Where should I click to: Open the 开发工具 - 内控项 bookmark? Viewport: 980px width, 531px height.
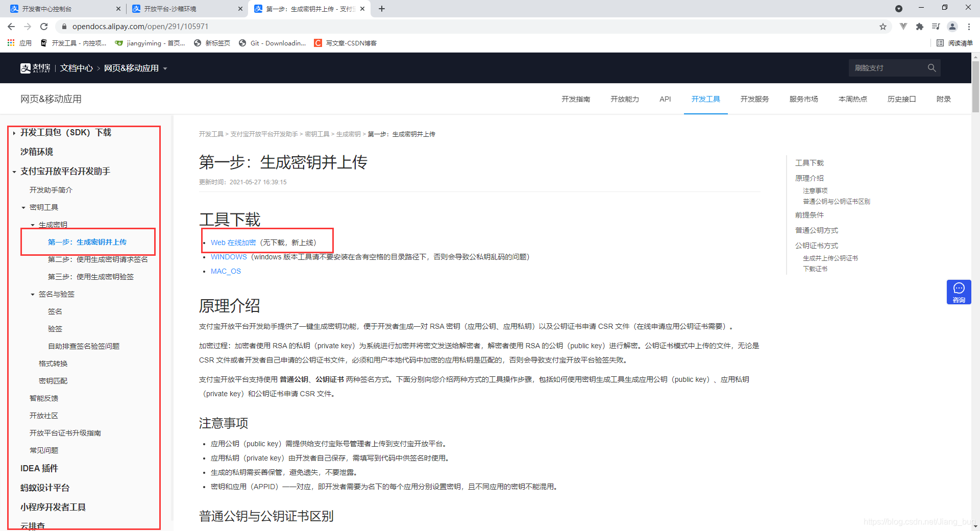(73, 43)
